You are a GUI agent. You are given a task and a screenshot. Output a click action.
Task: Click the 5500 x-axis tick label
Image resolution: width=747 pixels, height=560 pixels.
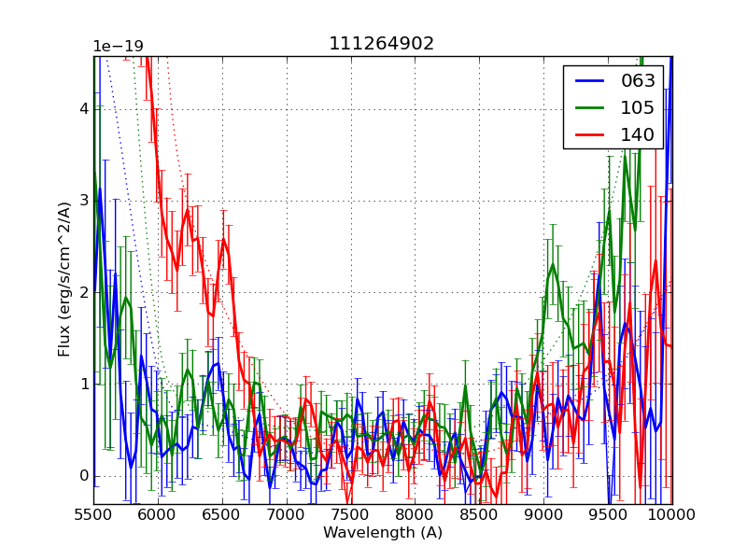point(93,516)
